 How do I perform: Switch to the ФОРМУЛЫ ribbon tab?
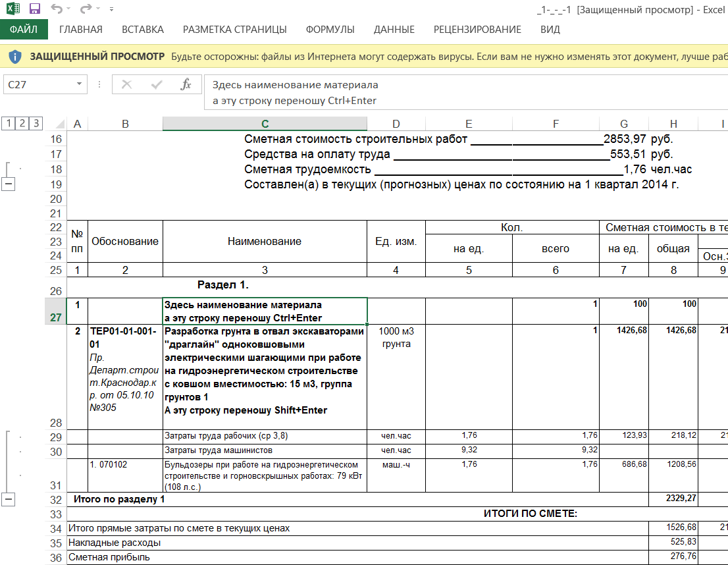tap(330, 30)
